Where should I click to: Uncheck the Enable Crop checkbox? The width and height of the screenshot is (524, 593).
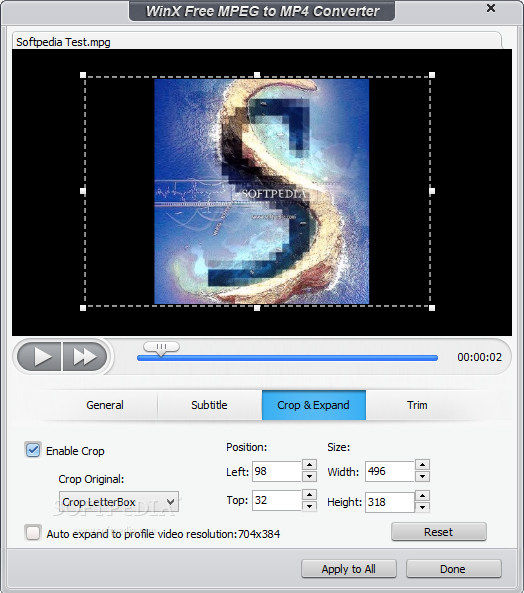[x=33, y=450]
